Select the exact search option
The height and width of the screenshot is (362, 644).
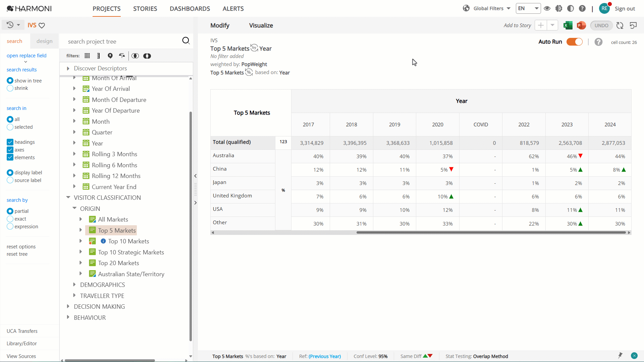click(10, 219)
